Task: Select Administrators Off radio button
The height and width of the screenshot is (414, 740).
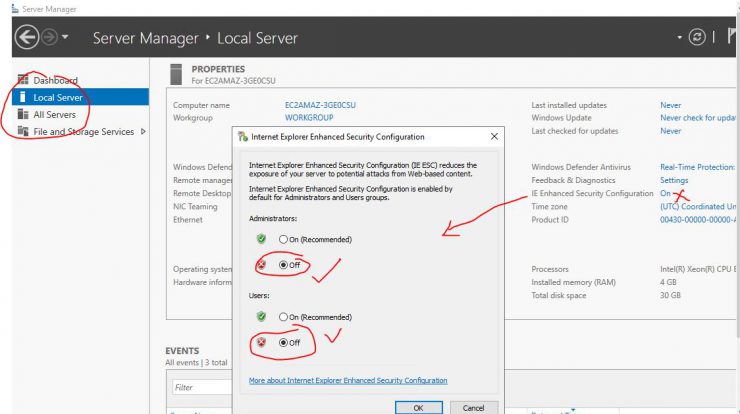Action: pos(283,265)
